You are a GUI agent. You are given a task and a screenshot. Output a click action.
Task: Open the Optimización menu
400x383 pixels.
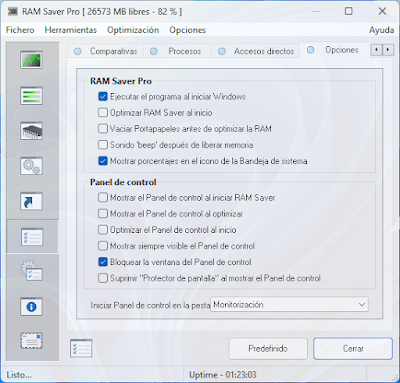(x=133, y=30)
